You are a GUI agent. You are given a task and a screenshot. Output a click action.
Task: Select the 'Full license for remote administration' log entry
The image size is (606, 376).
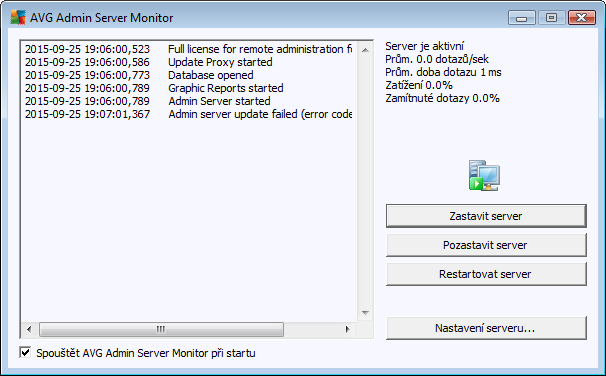coord(189,49)
